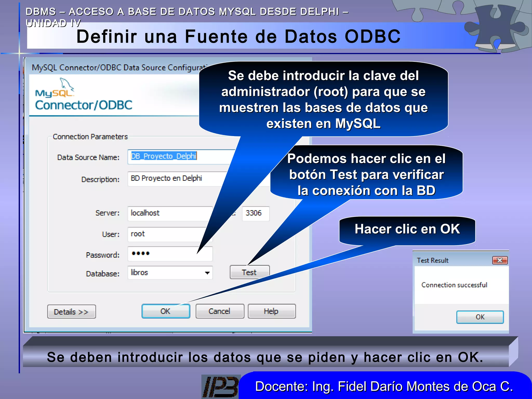Open the Database dropdown showing libros
This screenshot has height=399, width=532.
(170, 272)
